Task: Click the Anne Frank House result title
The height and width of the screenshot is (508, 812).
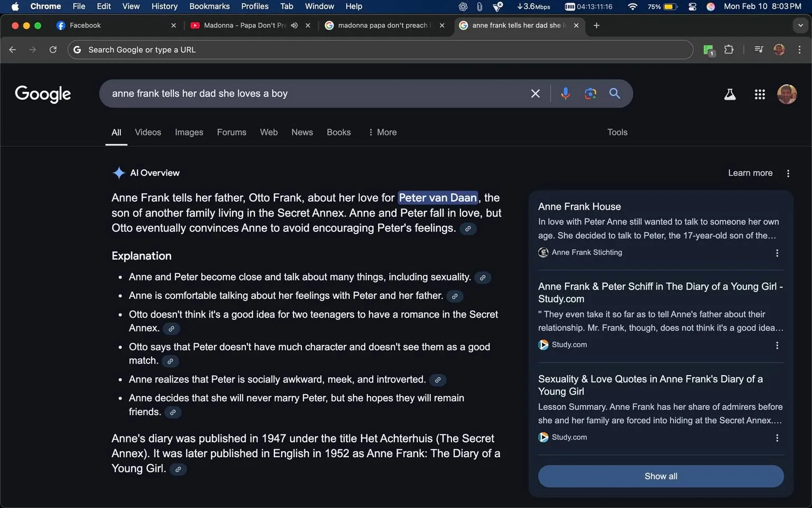Action: pos(579,206)
